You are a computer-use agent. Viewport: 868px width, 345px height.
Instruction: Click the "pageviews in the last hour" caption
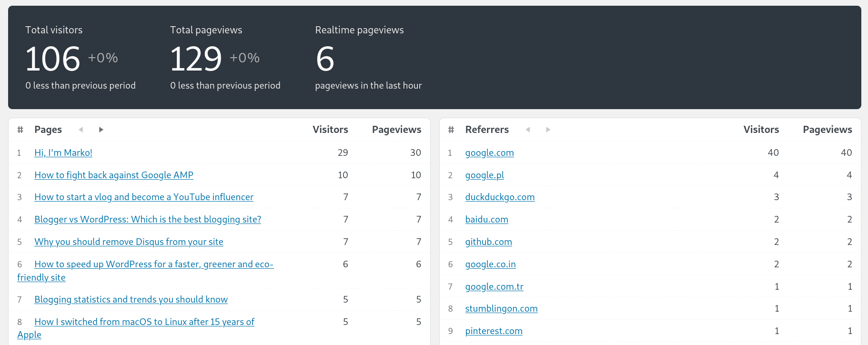[368, 85]
